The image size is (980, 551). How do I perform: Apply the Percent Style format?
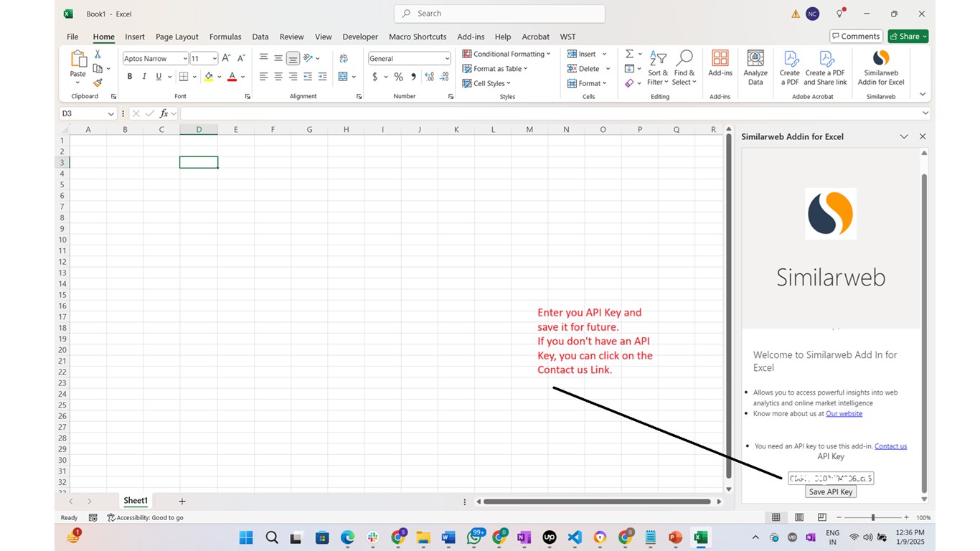coord(399,77)
